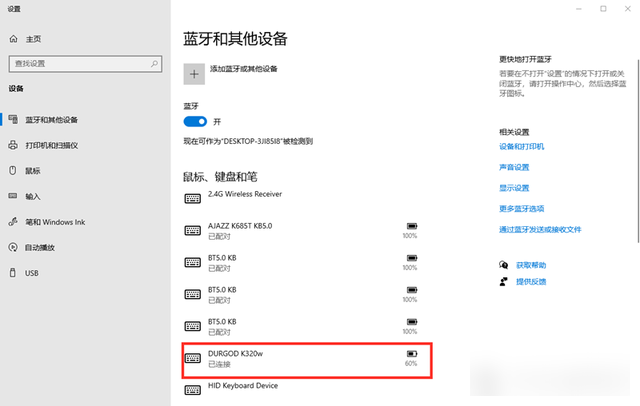Image resolution: width=640 pixels, height=406 pixels.
Task: Click the 添加蓝牙或其他设备 label
Action: tap(244, 69)
